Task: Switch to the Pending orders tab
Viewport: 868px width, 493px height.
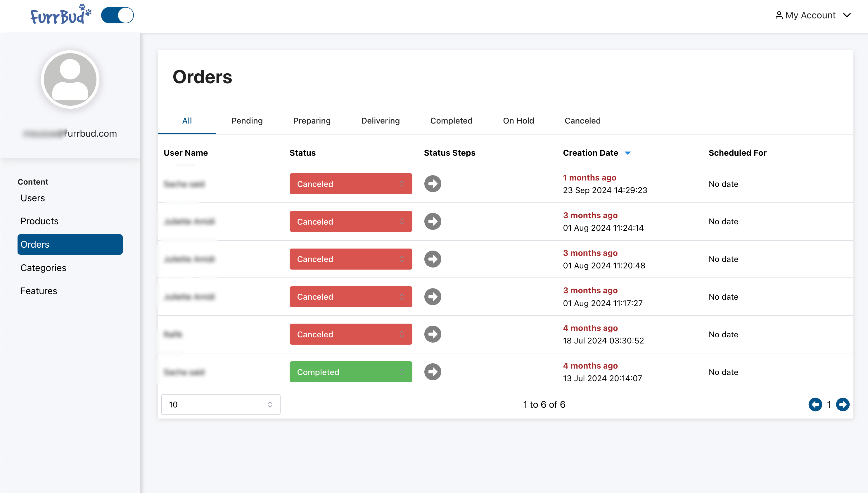Action: (x=247, y=121)
